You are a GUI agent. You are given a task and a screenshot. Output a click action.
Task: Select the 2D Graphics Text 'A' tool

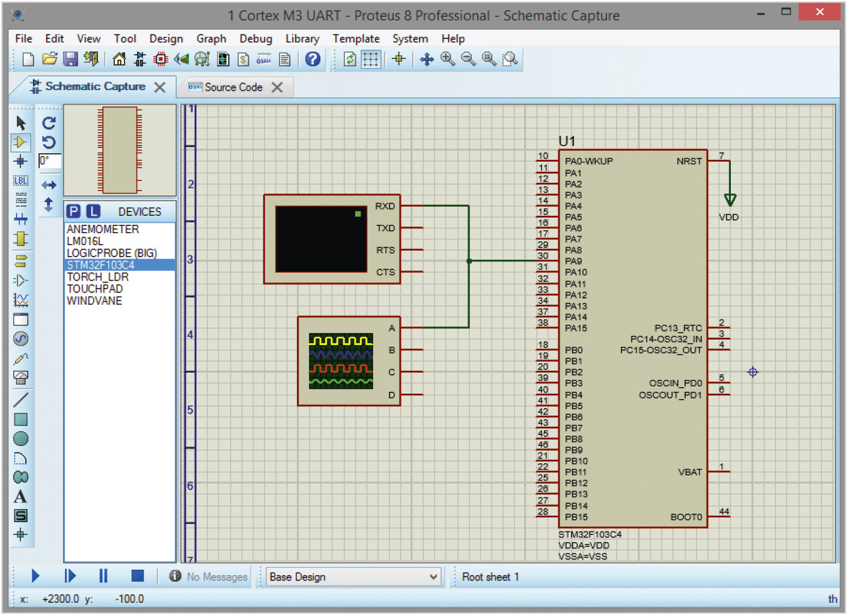(21, 496)
